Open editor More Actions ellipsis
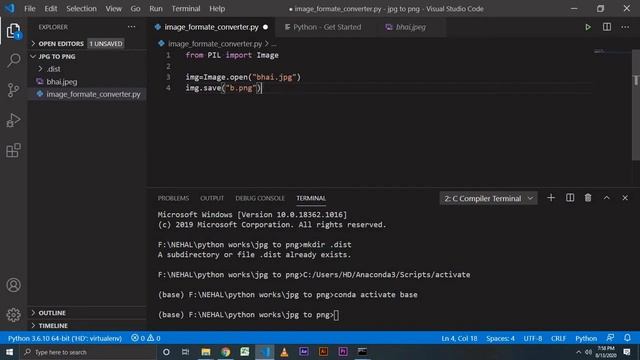Image resolution: width=640 pixels, height=360 pixels. coord(625,27)
